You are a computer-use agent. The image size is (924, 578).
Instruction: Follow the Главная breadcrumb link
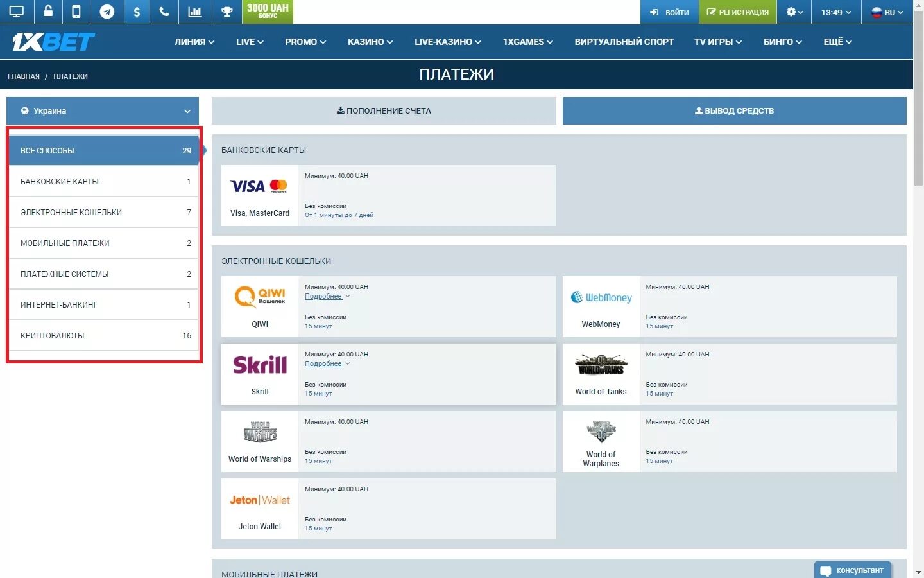(x=24, y=76)
